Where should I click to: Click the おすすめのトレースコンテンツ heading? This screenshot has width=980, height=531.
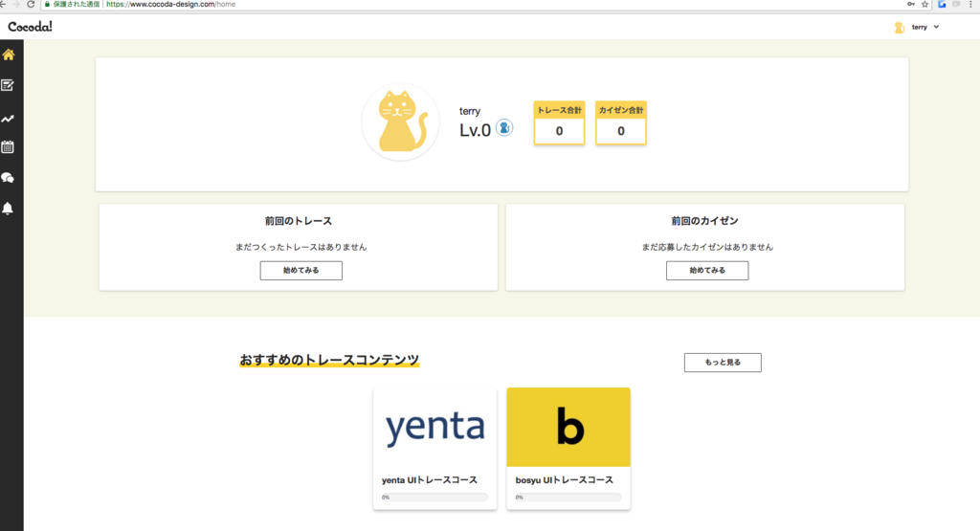[x=329, y=360]
